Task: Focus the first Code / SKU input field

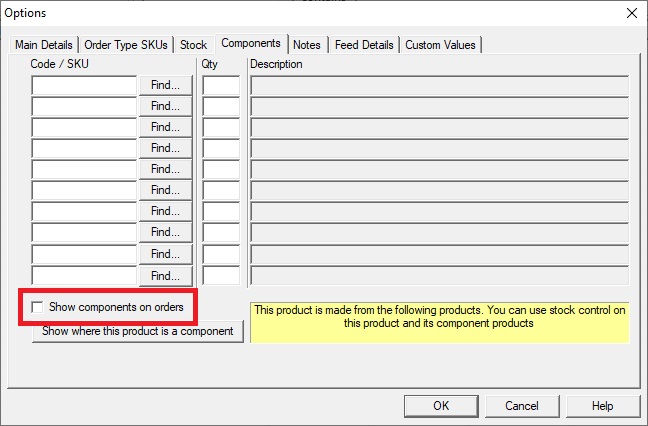Action: coord(84,86)
